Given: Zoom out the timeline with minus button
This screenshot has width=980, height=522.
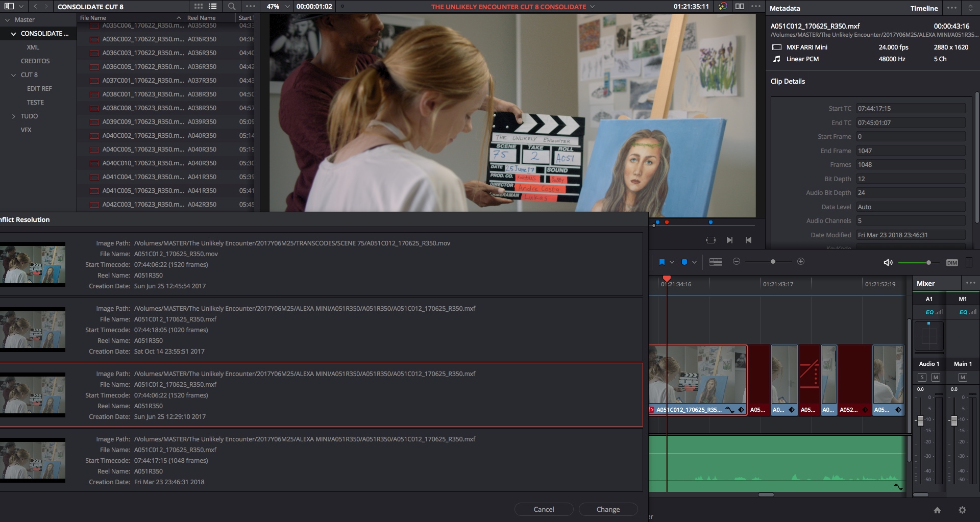Looking at the screenshot, I should (737, 261).
